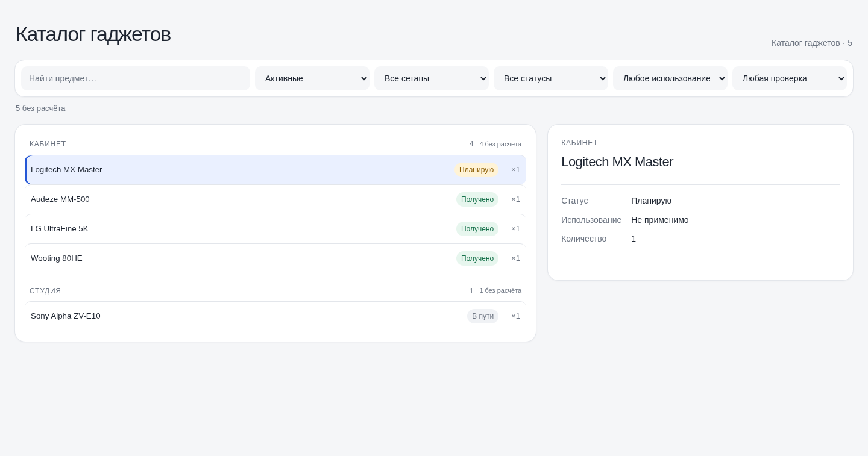Screen dimensions: 868x456
Task: Click the 'Получено' badge on LG UltraFine row
Action: [477, 229]
